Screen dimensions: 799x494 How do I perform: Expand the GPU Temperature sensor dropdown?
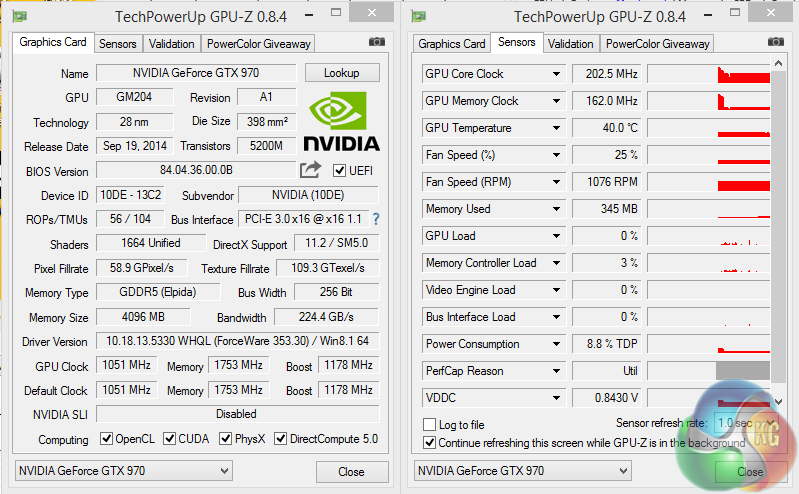click(557, 128)
